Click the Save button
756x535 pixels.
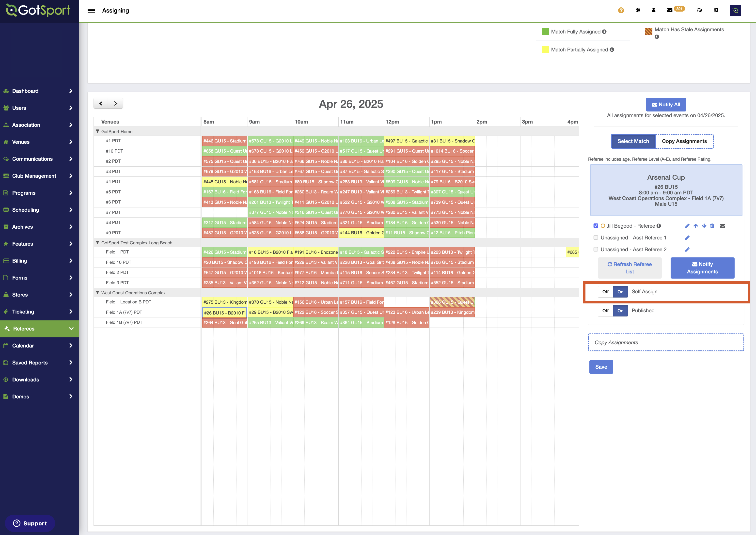(601, 367)
